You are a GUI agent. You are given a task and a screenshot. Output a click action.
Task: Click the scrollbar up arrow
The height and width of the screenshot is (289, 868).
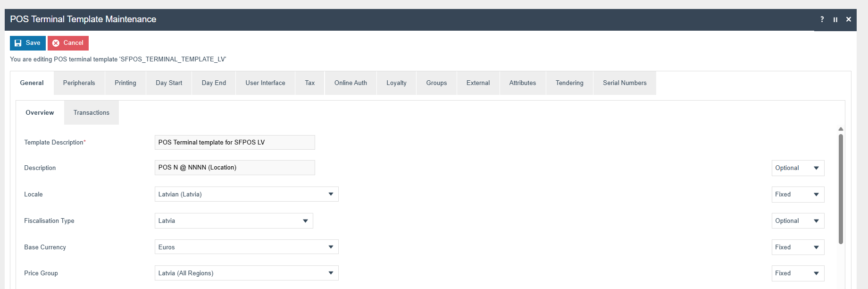pyautogui.click(x=841, y=129)
